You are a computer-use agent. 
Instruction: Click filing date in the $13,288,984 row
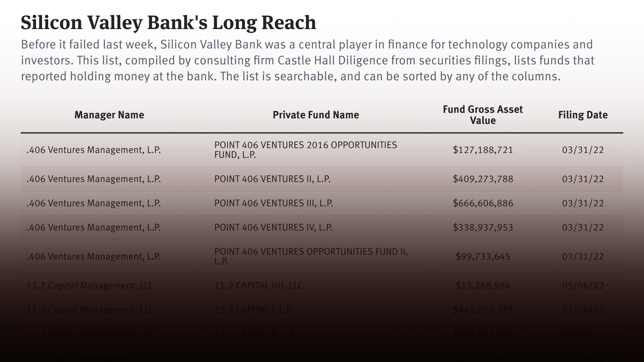[x=583, y=286]
